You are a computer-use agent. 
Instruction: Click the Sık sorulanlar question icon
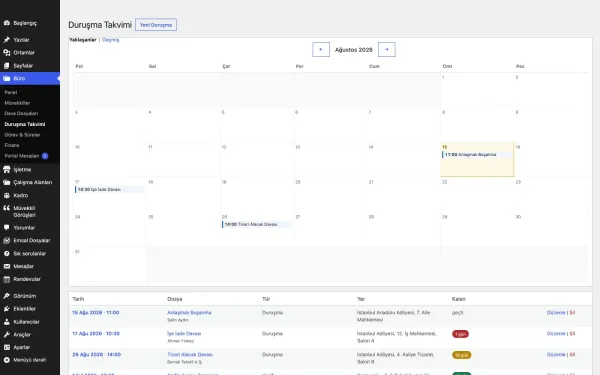7,254
